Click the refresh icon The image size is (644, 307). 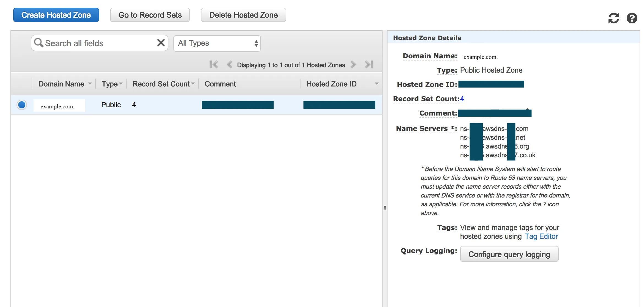613,18
